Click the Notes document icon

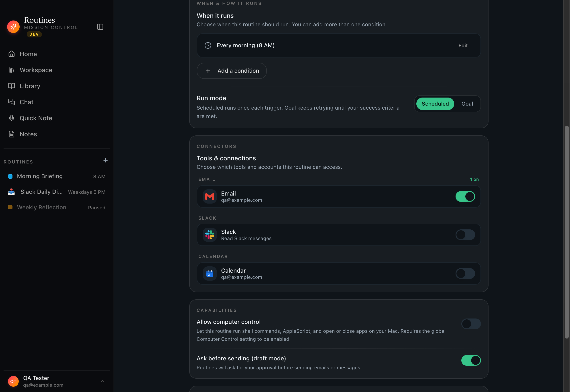pyautogui.click(x=12, y=134)
